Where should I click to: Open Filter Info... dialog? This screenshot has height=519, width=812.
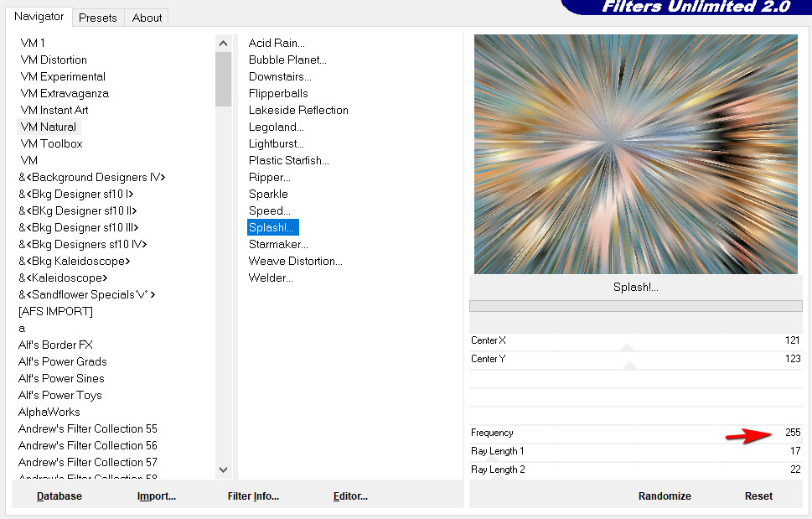coord(253,496)
